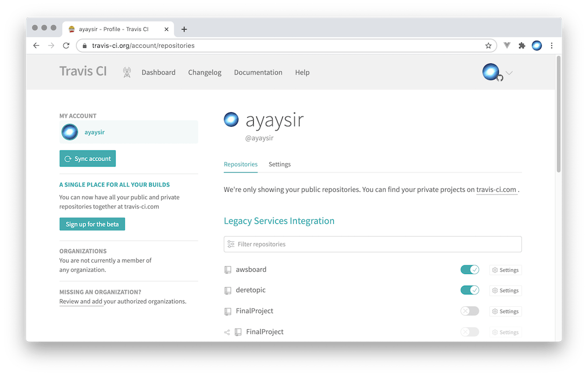Enable the first FinalProject repository toggle
The height and width of the screenshot is (376, 588).
coord(469,311)
